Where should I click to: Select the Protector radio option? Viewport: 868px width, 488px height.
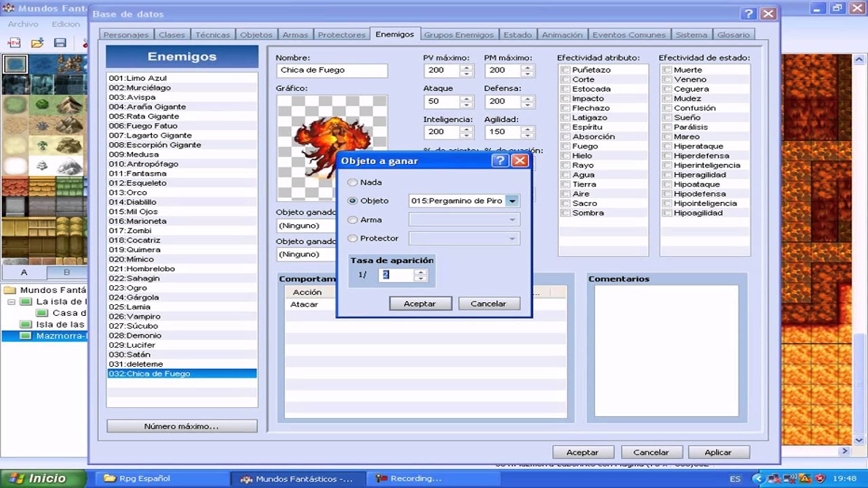click(x=352, y=238)
